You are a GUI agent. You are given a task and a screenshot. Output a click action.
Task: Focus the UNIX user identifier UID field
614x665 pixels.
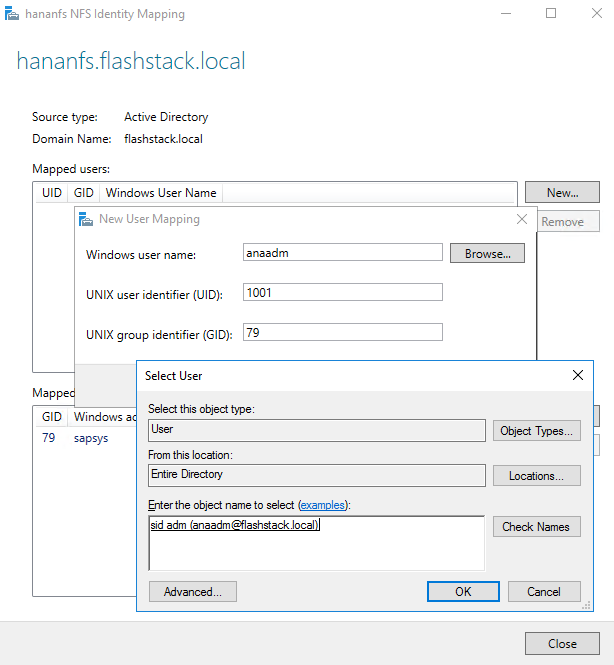[x=343, y=292]
